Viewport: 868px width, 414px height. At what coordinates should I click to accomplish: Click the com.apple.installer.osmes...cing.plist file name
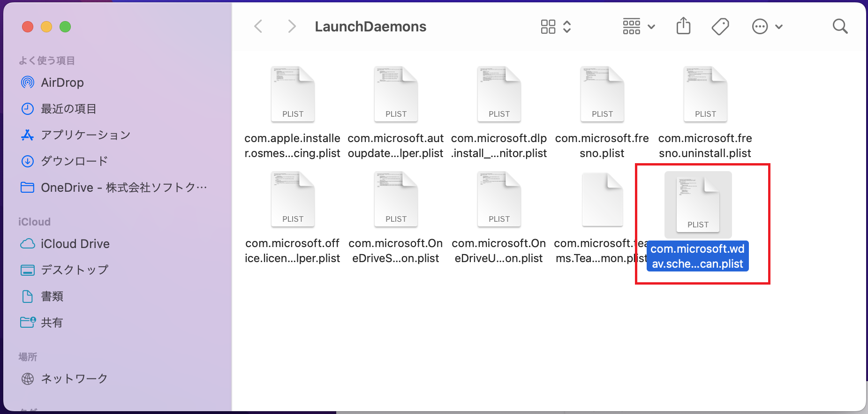(293, 146)
